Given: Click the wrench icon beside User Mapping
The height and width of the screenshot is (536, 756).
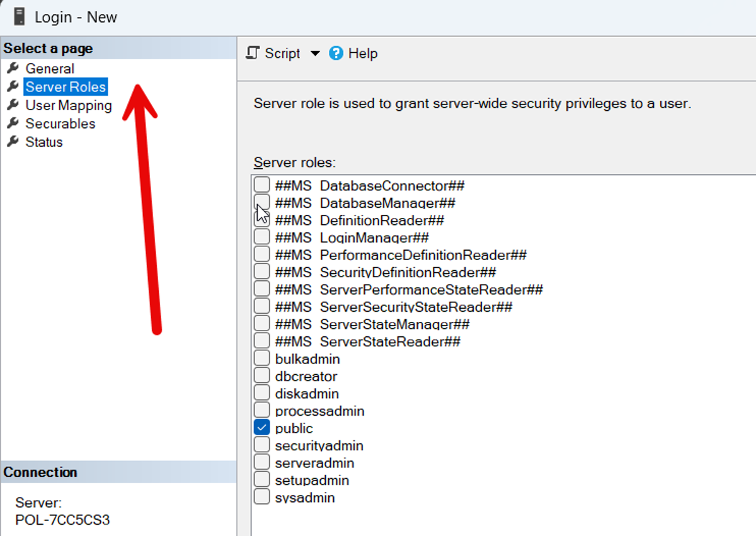Looking at the screenshot, I should point(13,105).
